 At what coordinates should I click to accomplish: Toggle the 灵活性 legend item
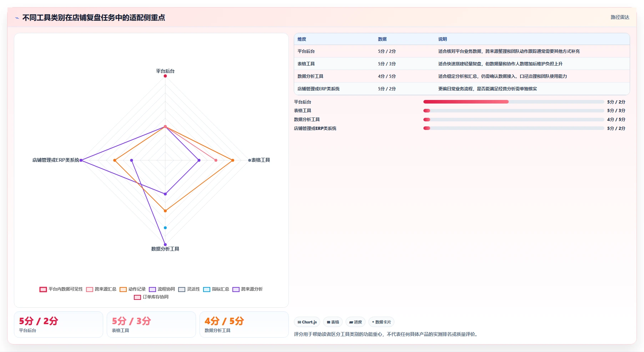[189, 289]
